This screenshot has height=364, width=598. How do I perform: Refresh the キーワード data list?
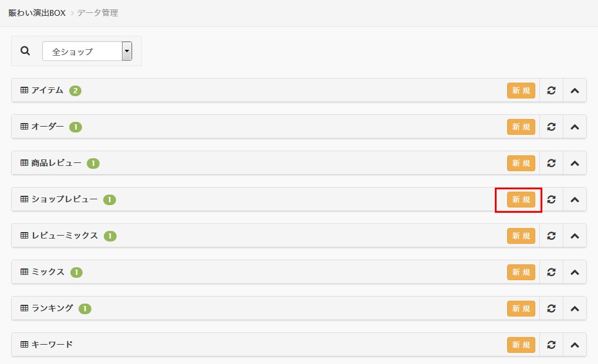551,345
